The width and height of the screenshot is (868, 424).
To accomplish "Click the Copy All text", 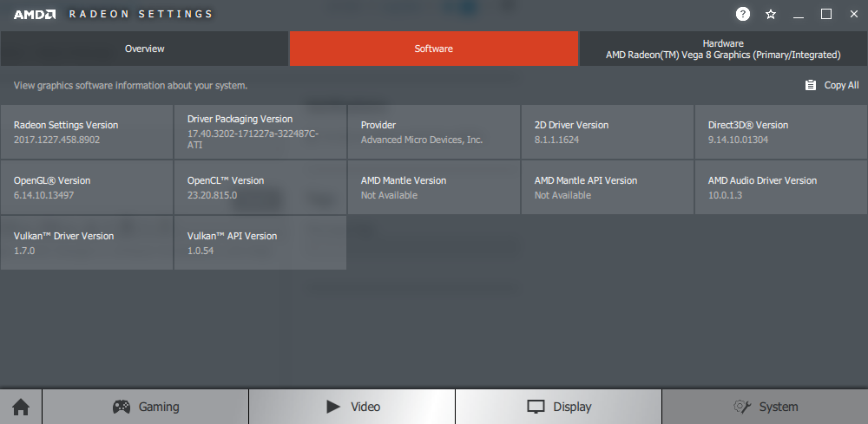I will 841,85.
